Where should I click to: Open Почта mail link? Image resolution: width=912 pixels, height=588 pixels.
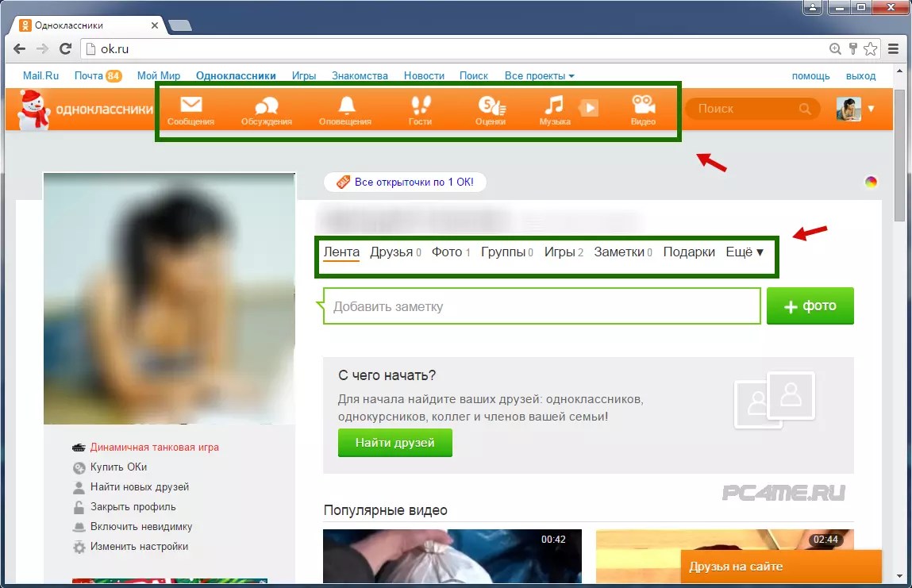click(88, 75)
